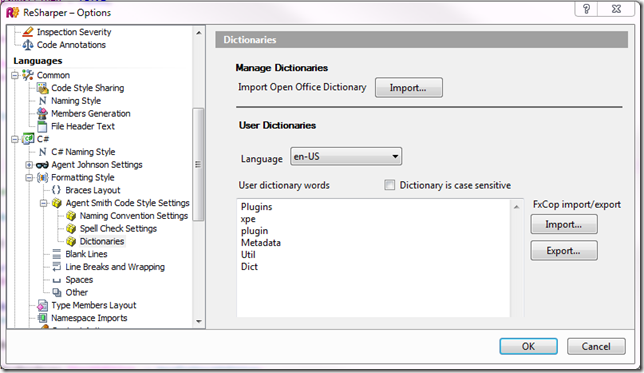Image resolution: width=644 pixels, height=373 pixels.
Task: Click the File Header Text icon
Action: [42, 126]
